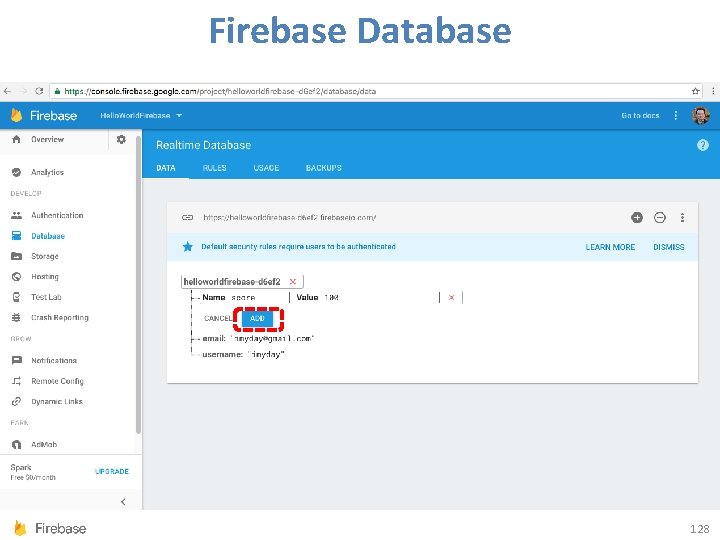Screen dimensions: 720x540
Task: Open Realtime Database help icon
Action: click(703, 145)
